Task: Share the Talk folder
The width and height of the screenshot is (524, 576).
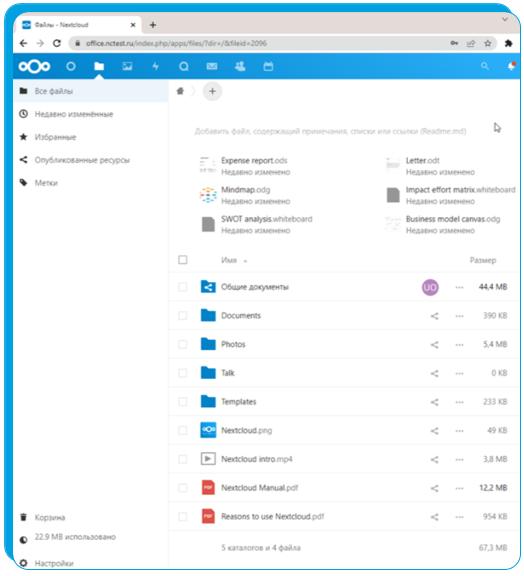Action: (x=434, y=373)
